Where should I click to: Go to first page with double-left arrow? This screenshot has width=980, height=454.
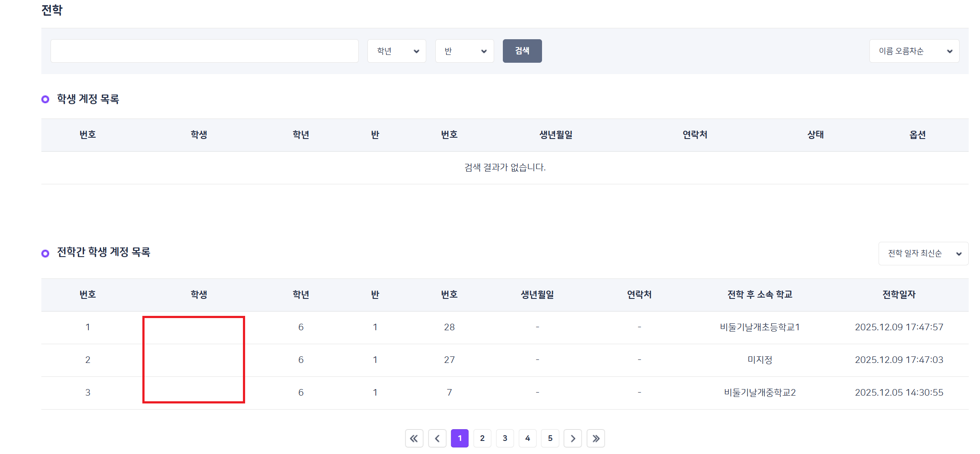pos(414,438)
